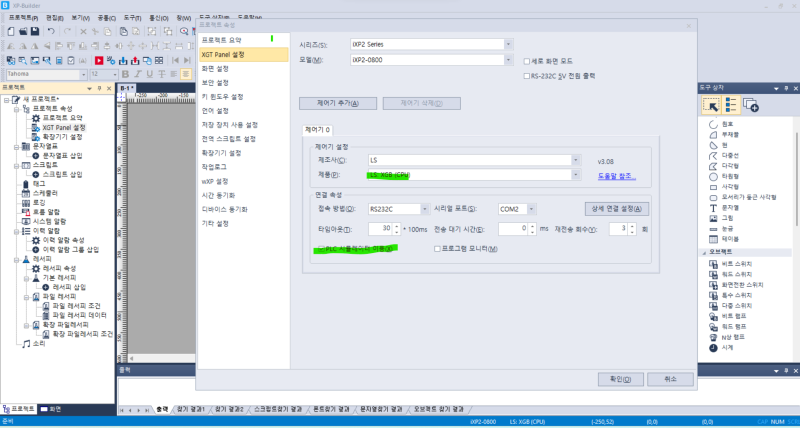Click the 확인(O) button
The height and width of the screenshot is (428, 800).
pyautogui.click(x=620, y=379)
